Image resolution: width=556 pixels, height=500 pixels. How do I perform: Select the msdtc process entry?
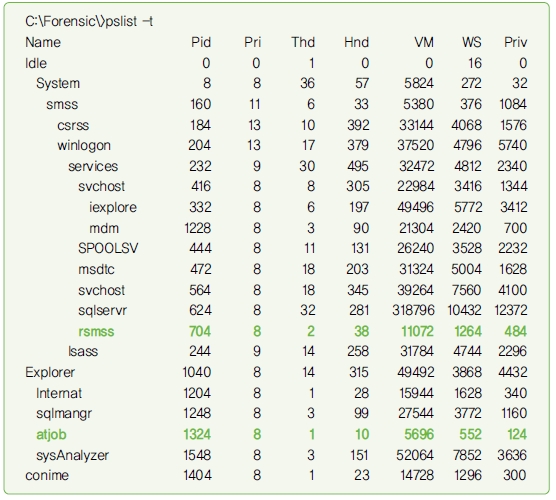click(96, 270)
